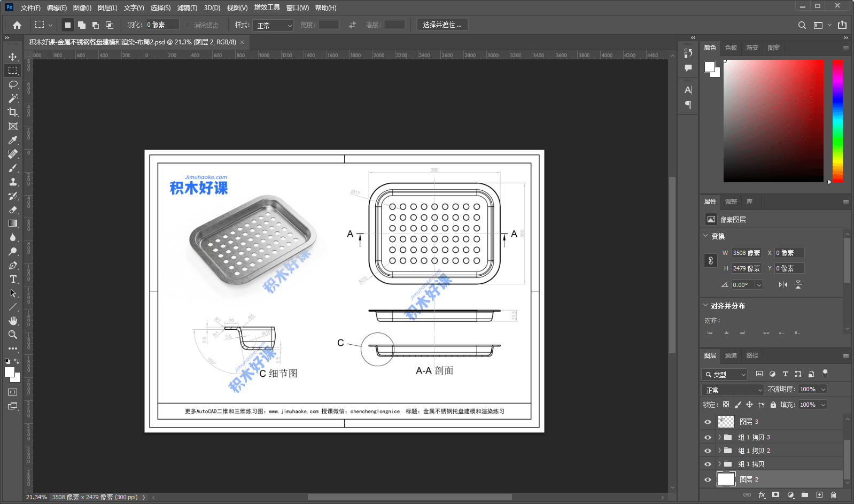Open the search icon at top right

802,25
